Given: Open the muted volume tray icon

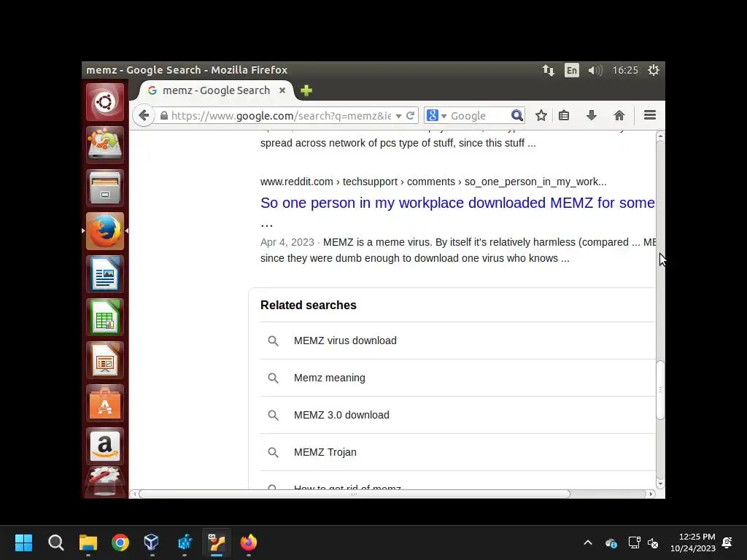Looking at the screenshot, I should tap(653, 542).
